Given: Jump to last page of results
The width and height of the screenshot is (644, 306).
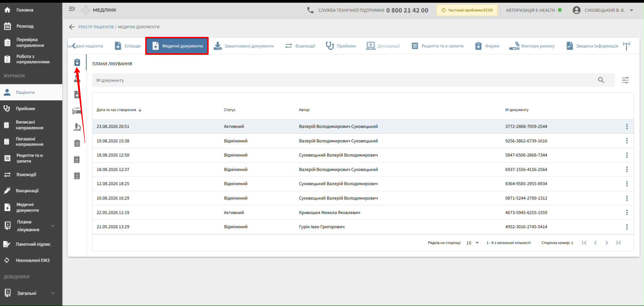Looking at the screenshot, I should point(618,243).
